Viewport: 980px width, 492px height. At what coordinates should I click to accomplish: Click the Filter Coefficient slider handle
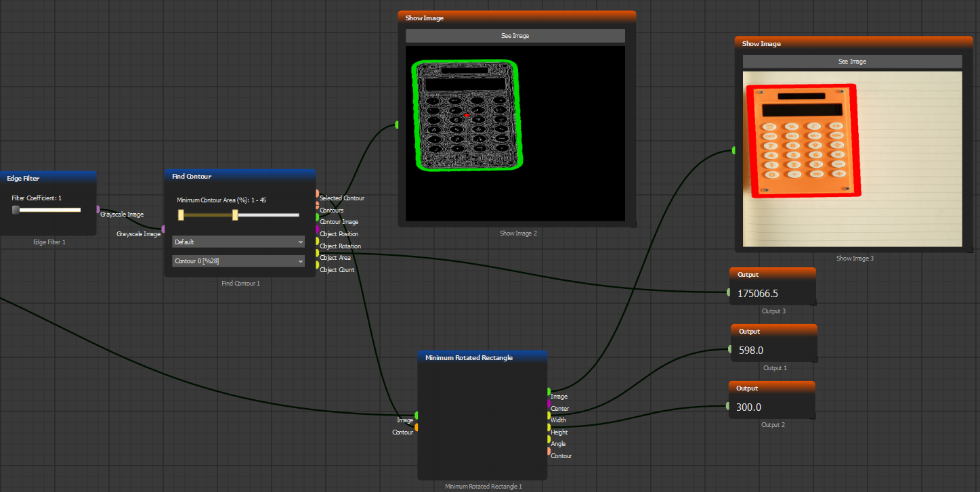click(16, 210)
